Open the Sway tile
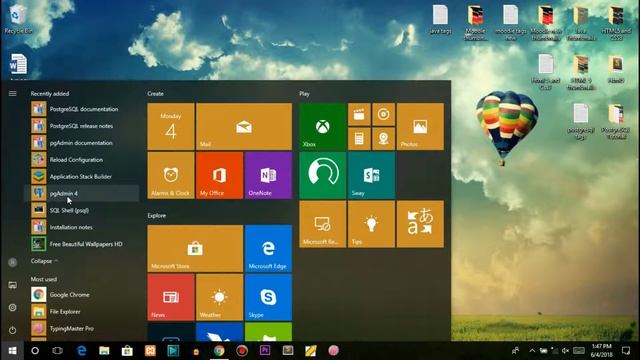The height and width of the screenshot is (360, 640). [x=371, y=175]
